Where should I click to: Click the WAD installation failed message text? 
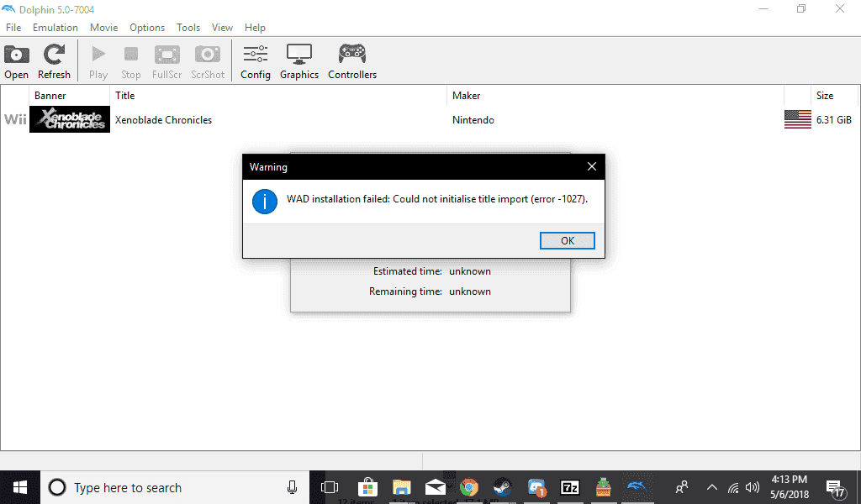pos(437,199)
